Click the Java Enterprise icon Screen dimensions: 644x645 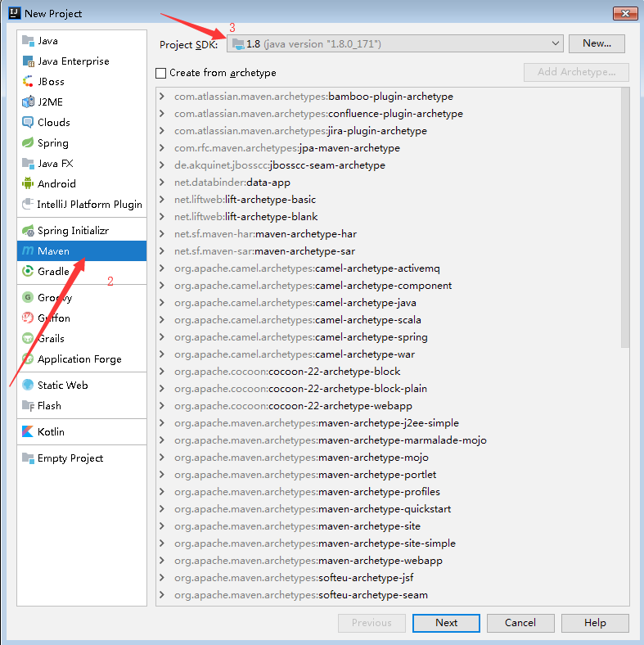pos(28,61)
